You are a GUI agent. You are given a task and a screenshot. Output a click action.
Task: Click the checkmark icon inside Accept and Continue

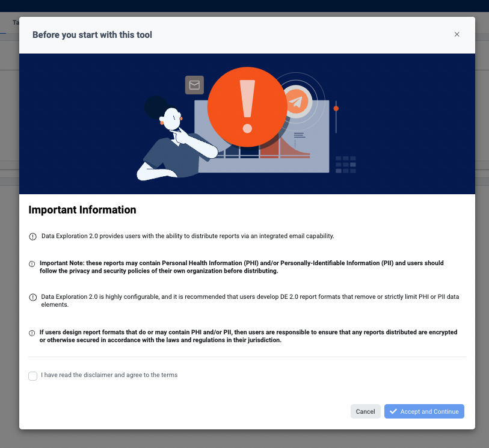[x=393, y=411]
